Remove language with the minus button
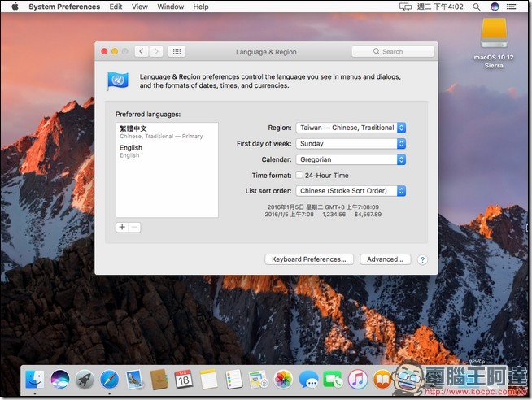 135,227
